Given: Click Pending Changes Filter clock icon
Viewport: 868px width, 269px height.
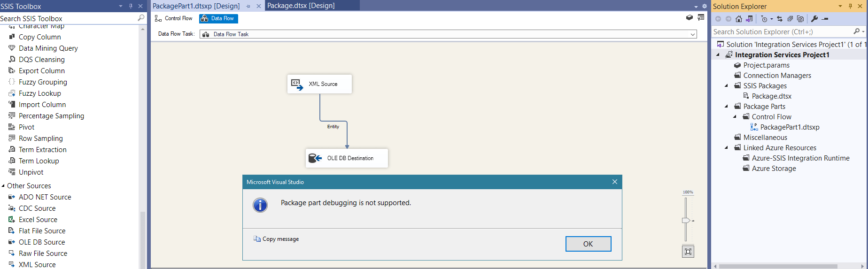Looking at the screenshot, I should [x=764, y=19].
